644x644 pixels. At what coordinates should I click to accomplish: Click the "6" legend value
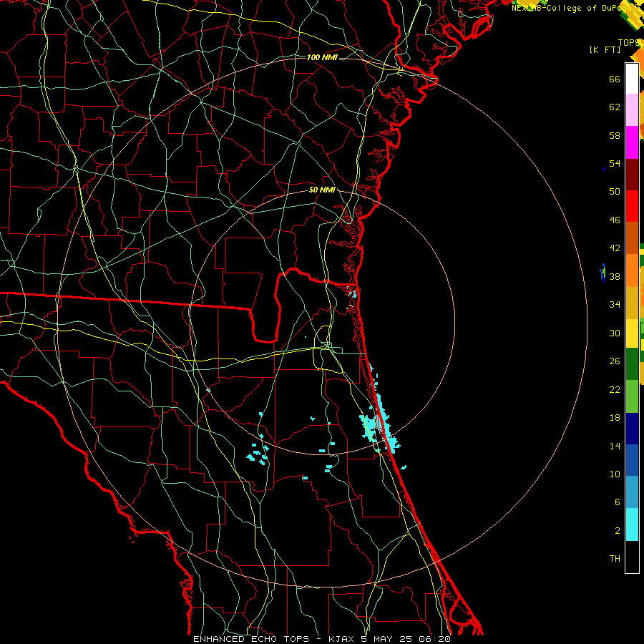coord(618,502)
